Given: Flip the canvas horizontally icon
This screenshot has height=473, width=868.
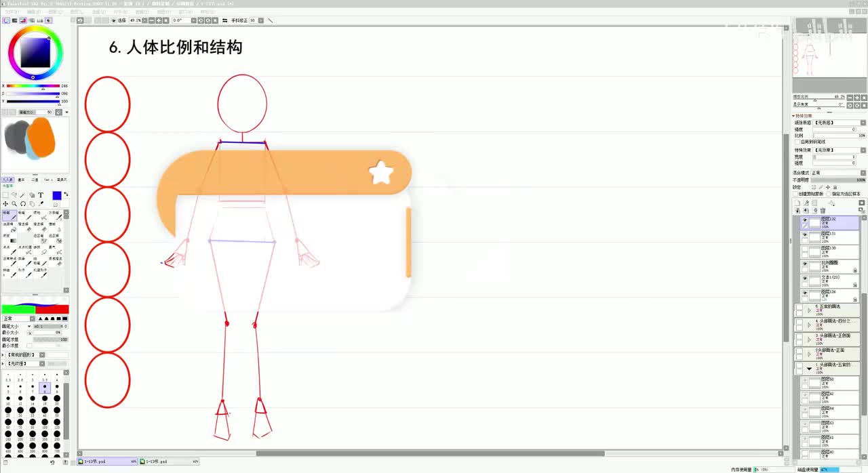Looking at the screenshot, I should [224, 20].
